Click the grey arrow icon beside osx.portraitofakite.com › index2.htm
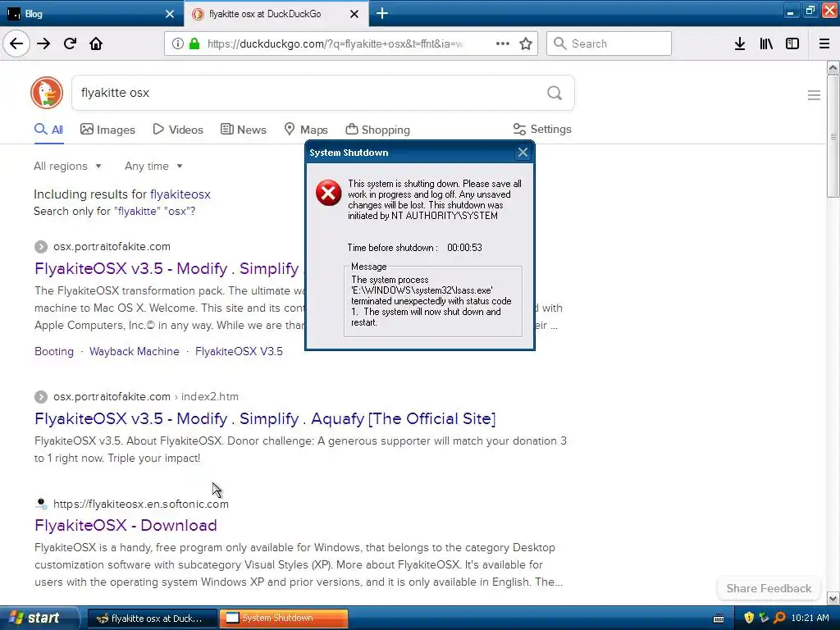 coord(41,396)
